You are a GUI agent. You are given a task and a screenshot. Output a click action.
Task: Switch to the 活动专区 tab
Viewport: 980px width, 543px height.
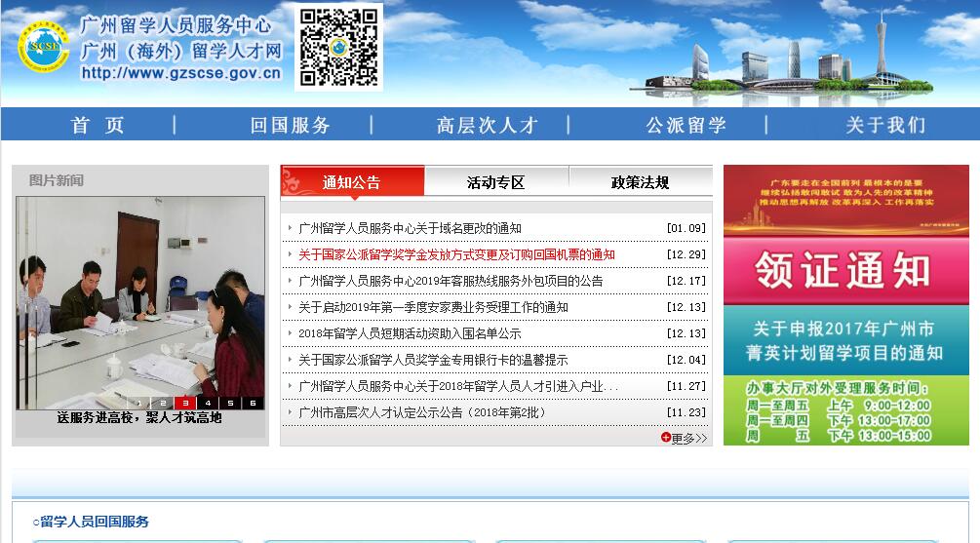[495, 182]
